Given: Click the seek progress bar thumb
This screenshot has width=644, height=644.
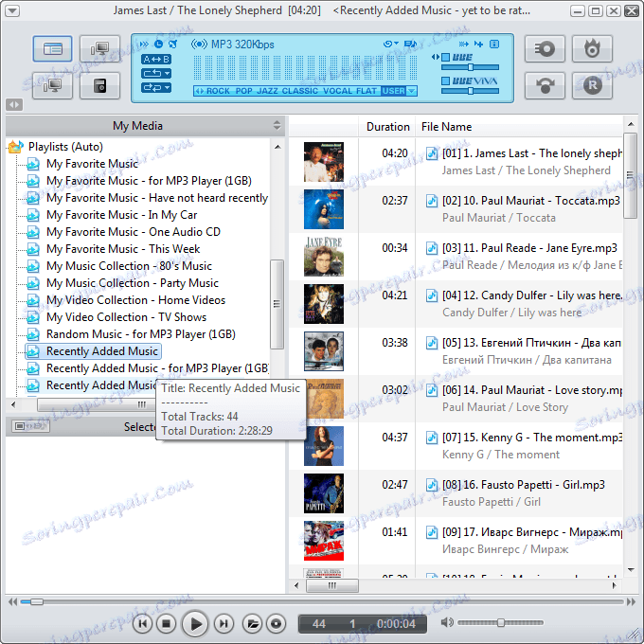Looking at the screenshot, I should (37, 601).
